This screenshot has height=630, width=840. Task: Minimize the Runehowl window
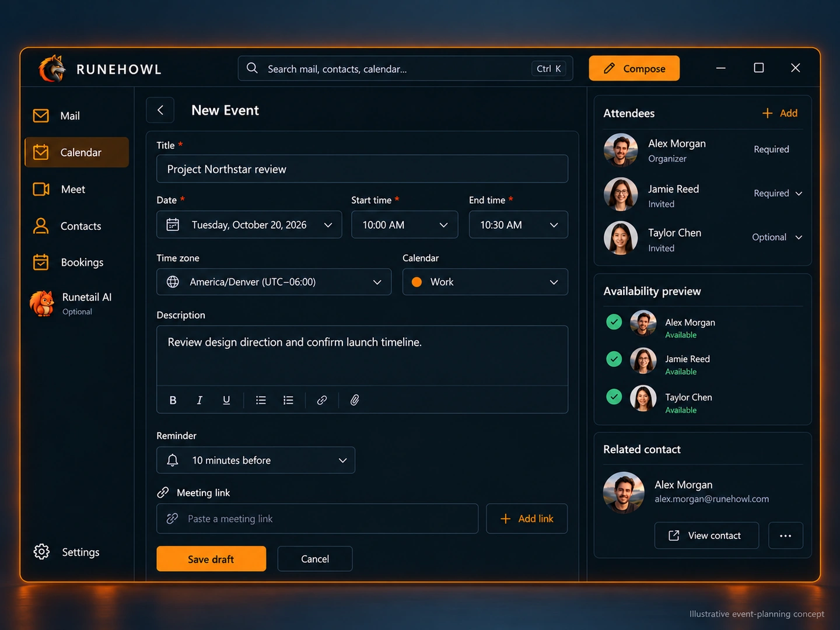pos(721,68)
